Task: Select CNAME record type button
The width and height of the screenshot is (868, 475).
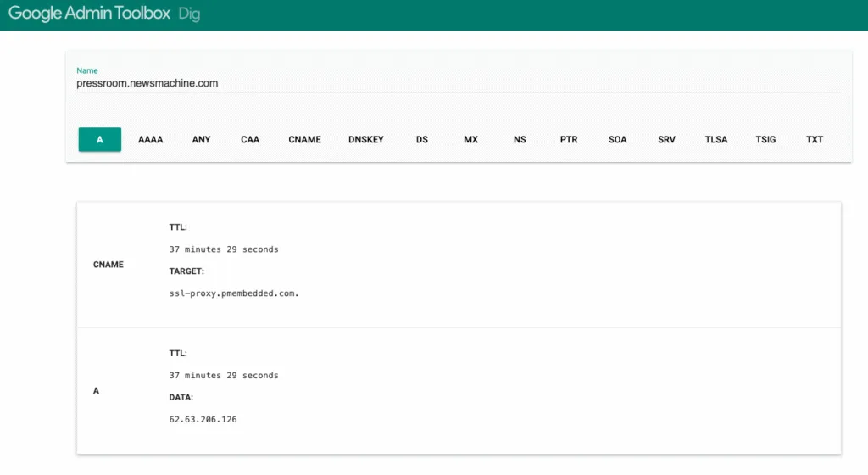Action: [x=304, y=140]
